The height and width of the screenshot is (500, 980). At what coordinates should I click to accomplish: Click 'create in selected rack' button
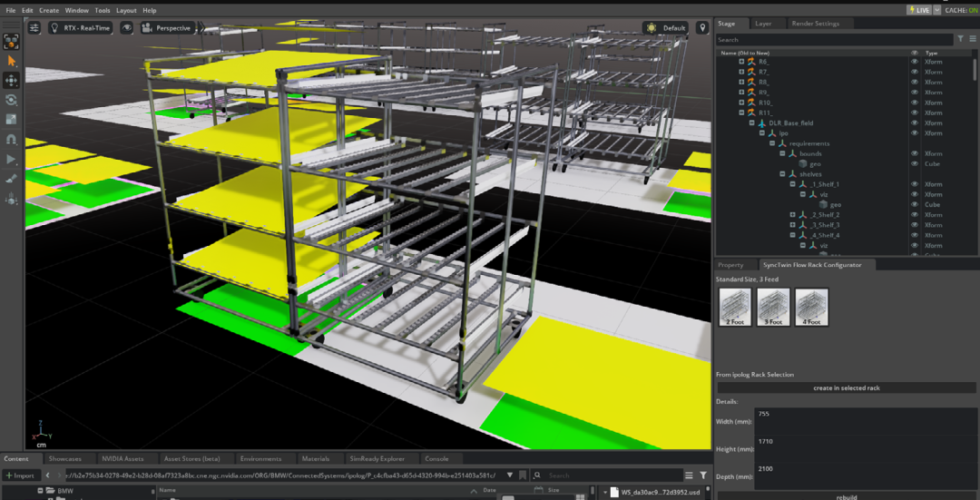click(846, 387)
